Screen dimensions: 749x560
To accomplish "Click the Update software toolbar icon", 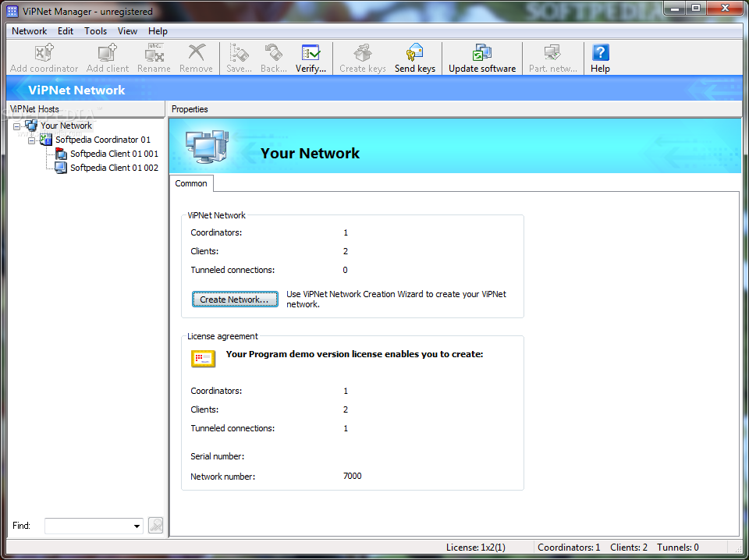I will click(482, 53).
